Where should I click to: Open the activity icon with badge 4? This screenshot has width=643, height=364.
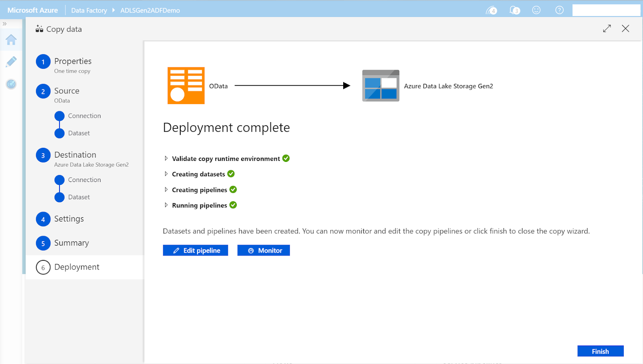(491, 10)
